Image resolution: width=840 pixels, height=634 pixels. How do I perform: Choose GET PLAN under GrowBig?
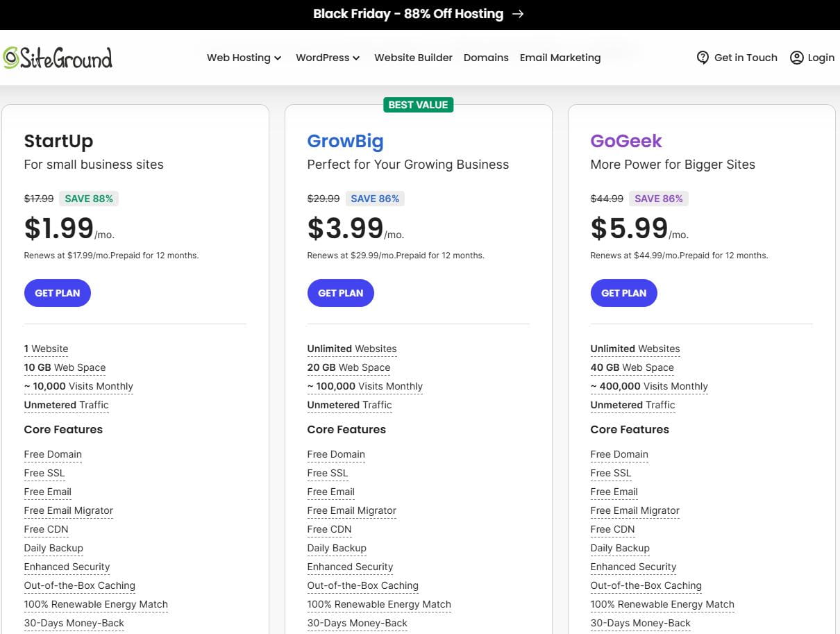[340, 293]
